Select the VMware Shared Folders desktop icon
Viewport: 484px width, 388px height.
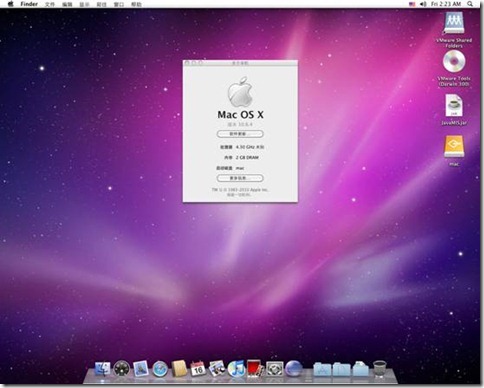[454, 23]
